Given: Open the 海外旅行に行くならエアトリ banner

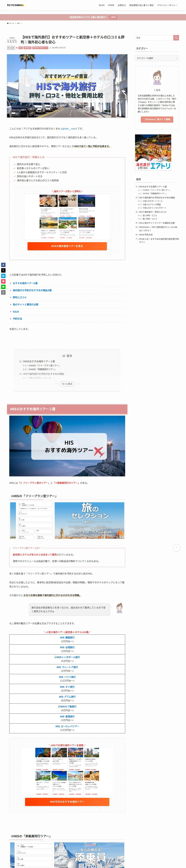Looking at the screenshot, I should tap(153, 152).
